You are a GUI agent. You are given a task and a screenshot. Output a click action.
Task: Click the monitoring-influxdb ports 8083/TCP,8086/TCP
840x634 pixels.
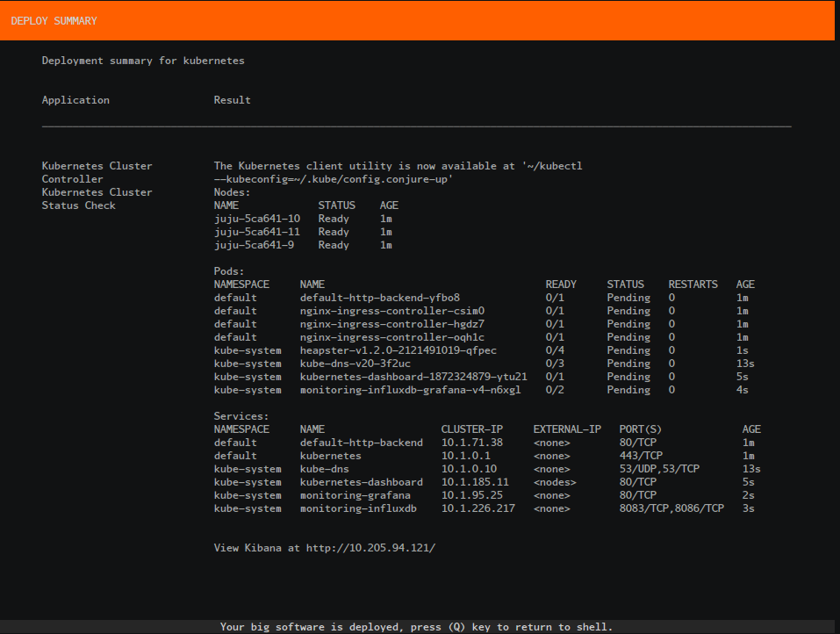coord(671,508)
